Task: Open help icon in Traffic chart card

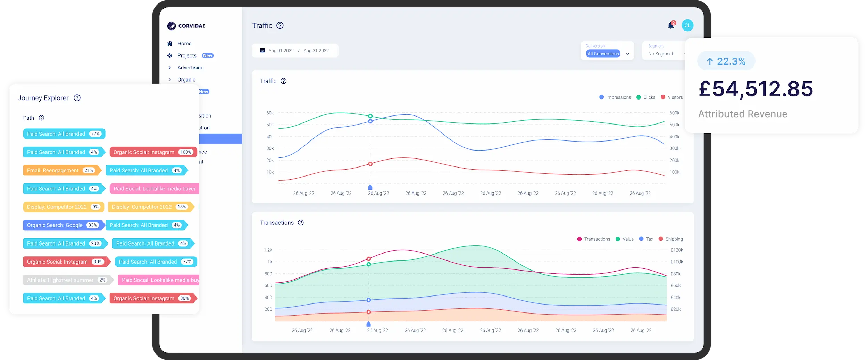Action: [x=284, y=81]
